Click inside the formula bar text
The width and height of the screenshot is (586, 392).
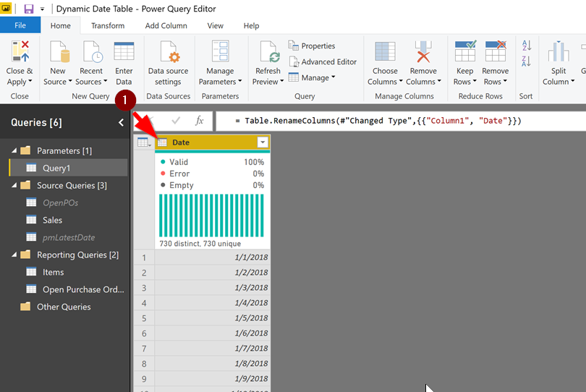[x=378, y=121]
